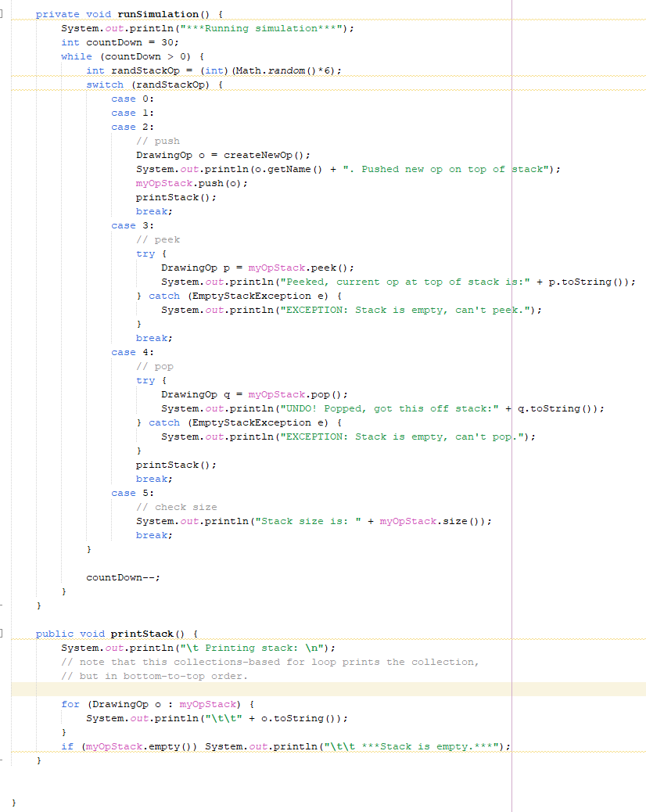
Task: Click the "Pushed new op on top of stack" string
Action: [446, 169]
